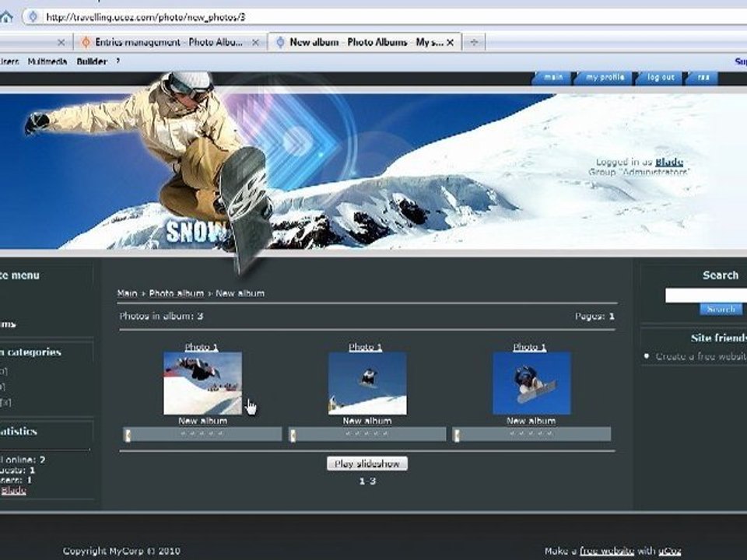Screen dimensions: 747x560
Task: Click New album caption under middle photo
Action: point(366,421)
